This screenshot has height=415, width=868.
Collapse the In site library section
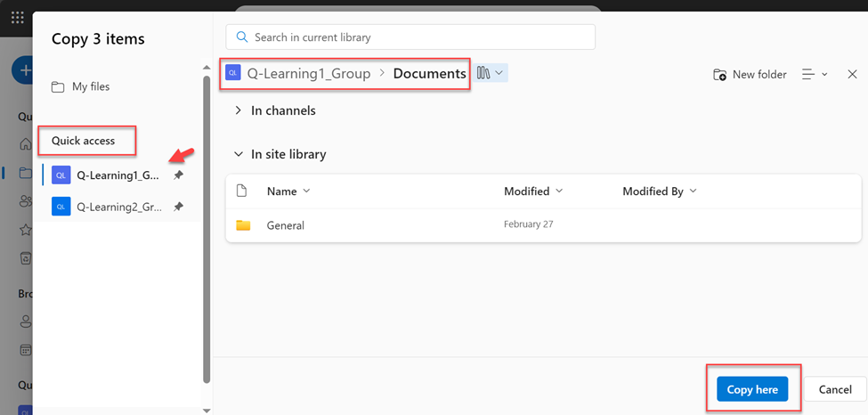tap(238, 154)
